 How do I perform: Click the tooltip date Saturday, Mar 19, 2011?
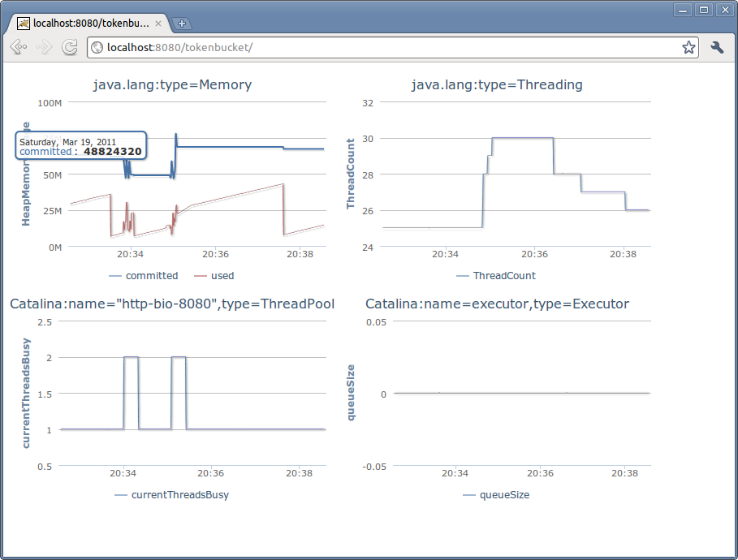click(67, 142)
